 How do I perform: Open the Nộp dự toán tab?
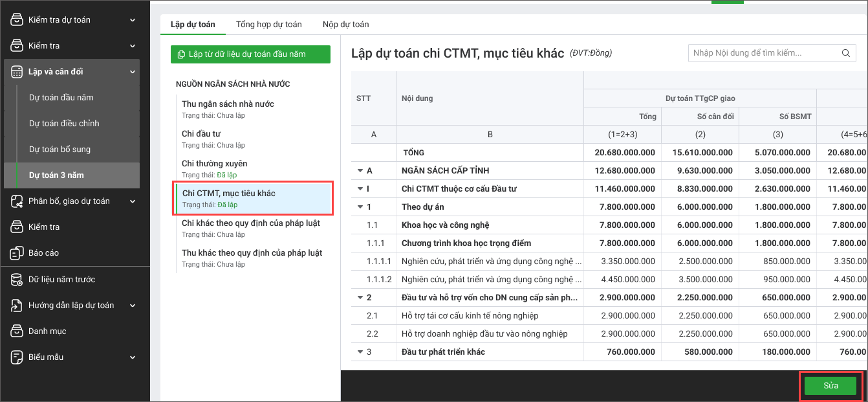pyautogui.click(x=345, y=25)
